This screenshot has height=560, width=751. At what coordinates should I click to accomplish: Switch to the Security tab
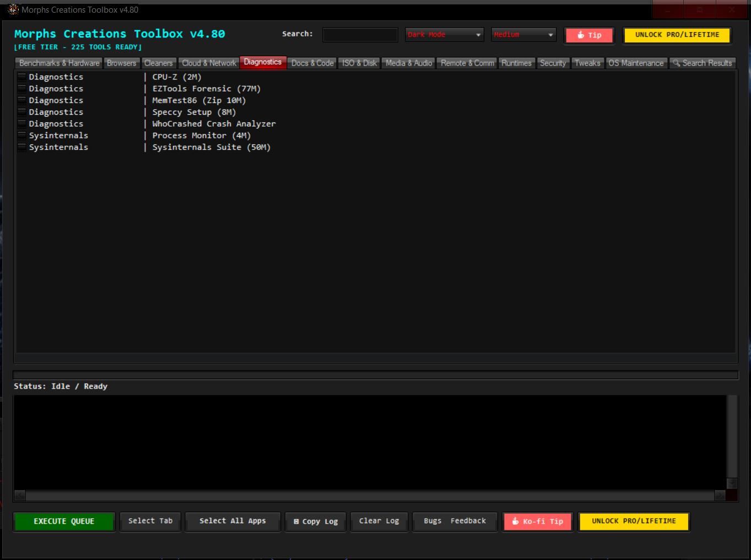click(553, 63)
